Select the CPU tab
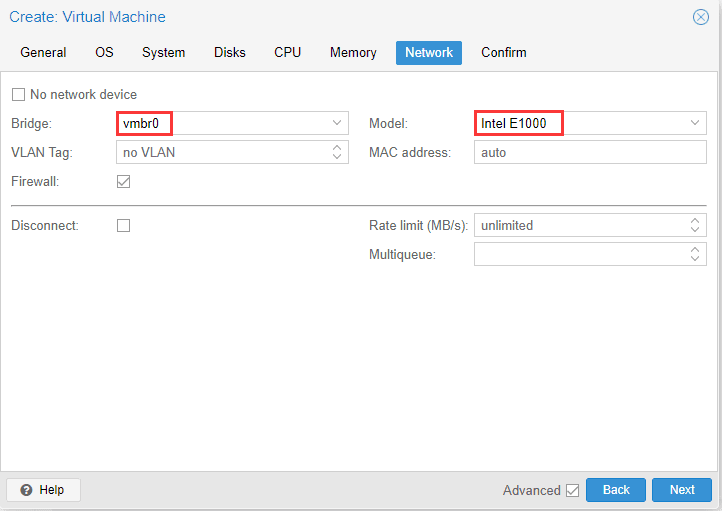 point(287,52)
